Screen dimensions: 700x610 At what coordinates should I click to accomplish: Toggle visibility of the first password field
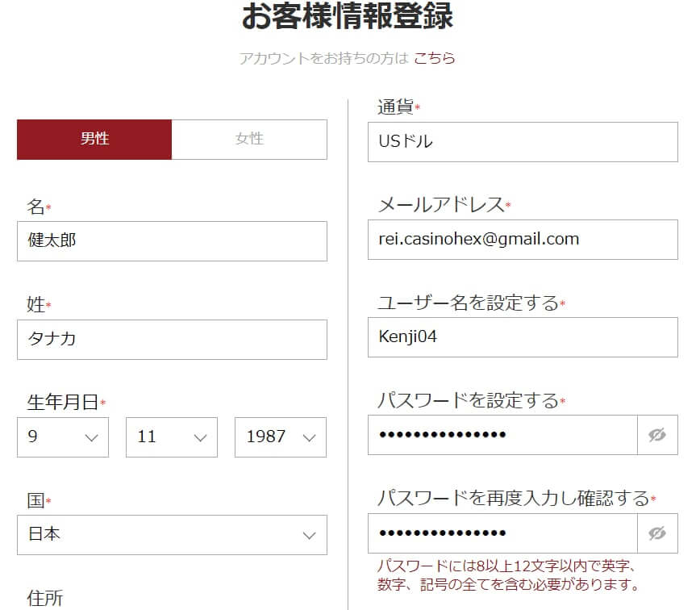click(657, 435)
